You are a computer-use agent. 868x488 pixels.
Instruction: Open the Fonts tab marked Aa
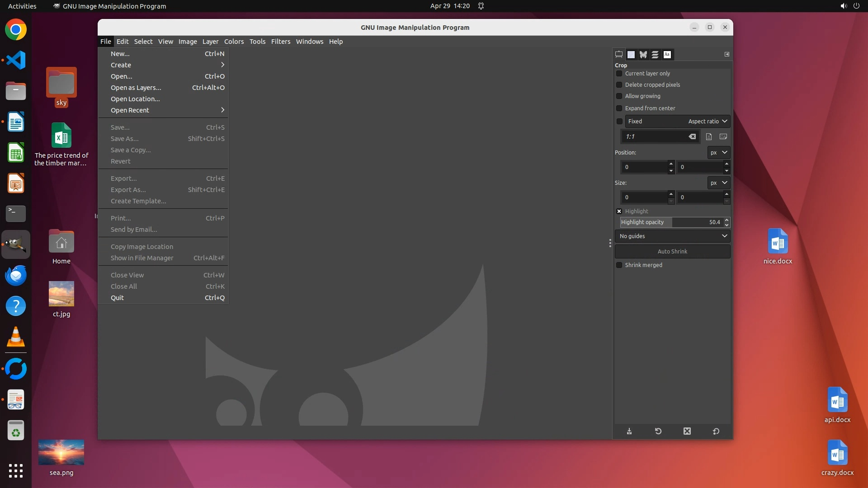(667, 55)
